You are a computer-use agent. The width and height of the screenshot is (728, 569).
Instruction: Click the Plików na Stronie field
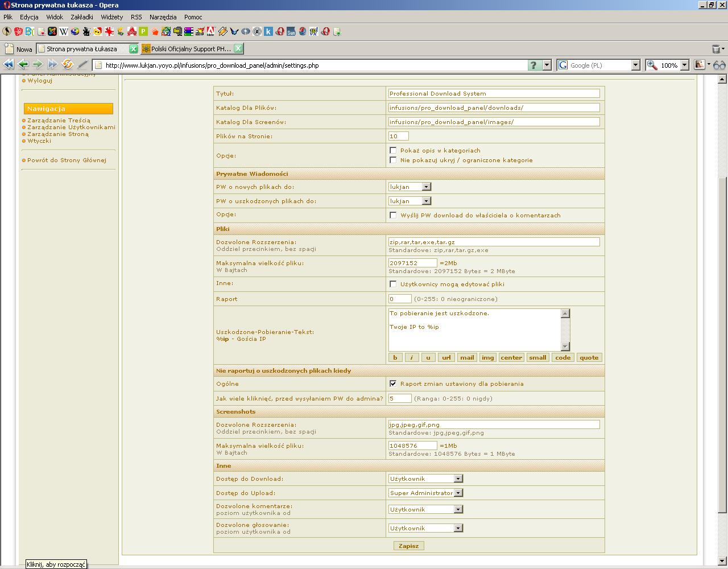398,136
